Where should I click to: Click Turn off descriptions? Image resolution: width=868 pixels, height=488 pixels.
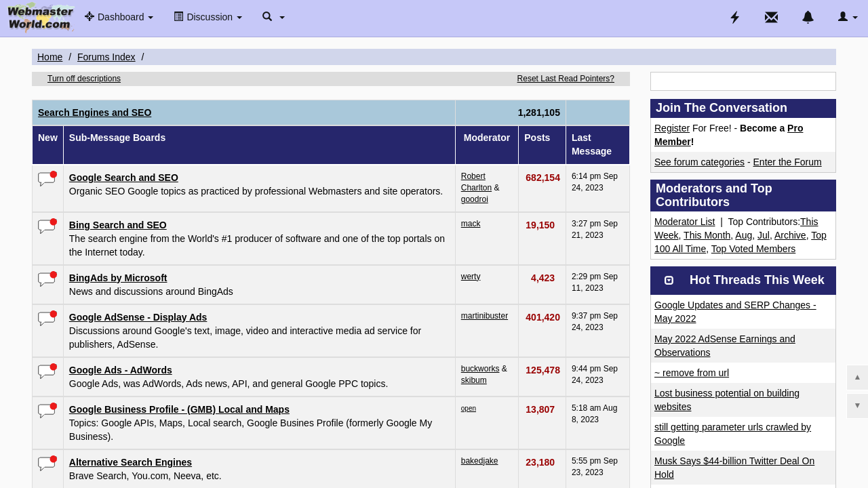pyautogui.click(x=84, y=79)
